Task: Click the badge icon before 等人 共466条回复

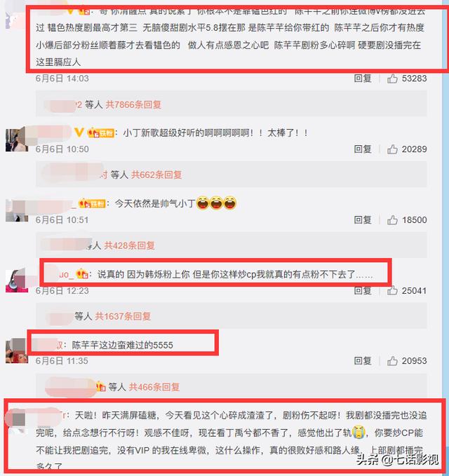Action: (101, 387)
